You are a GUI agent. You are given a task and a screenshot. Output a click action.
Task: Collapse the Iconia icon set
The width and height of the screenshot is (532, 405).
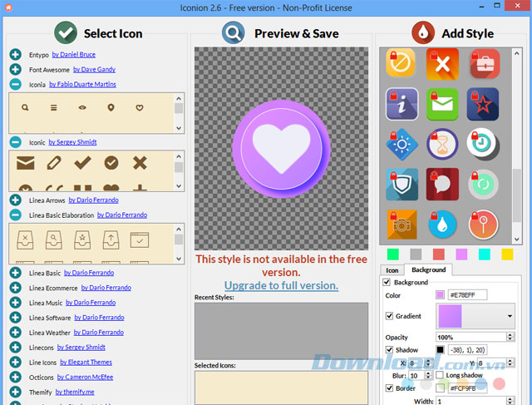click(15, 84)
